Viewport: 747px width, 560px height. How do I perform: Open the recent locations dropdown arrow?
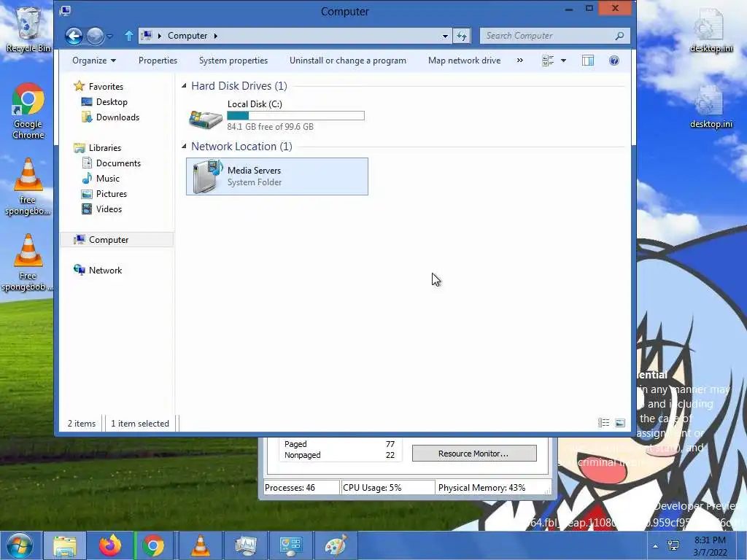pos(109,36)
